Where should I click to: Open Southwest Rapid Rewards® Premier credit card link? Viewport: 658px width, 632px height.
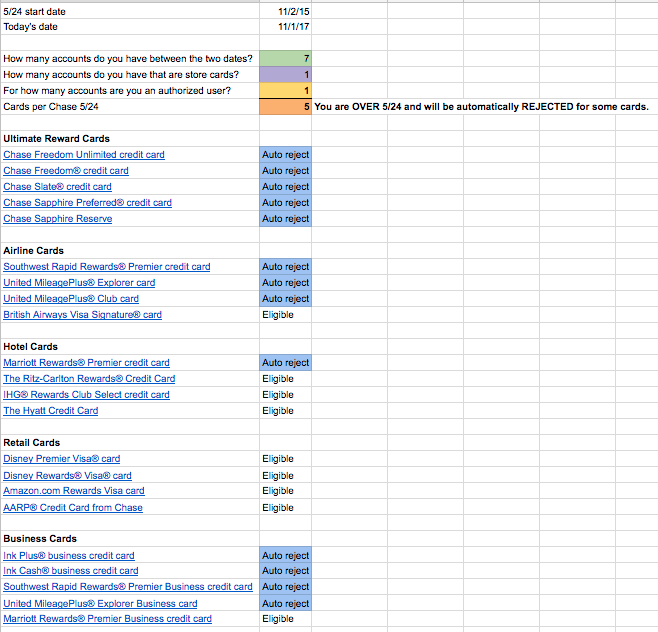click(x=107, y=267)
